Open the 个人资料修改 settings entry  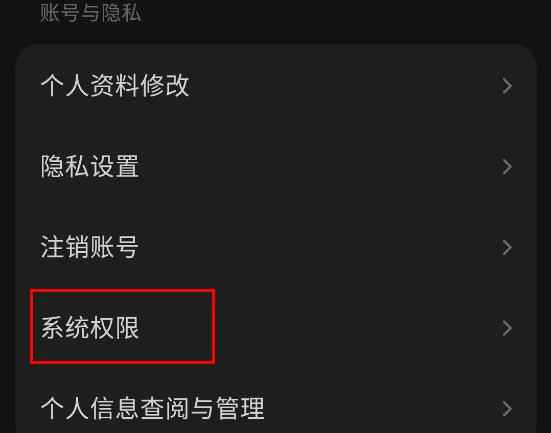click(x=276, y=86)
